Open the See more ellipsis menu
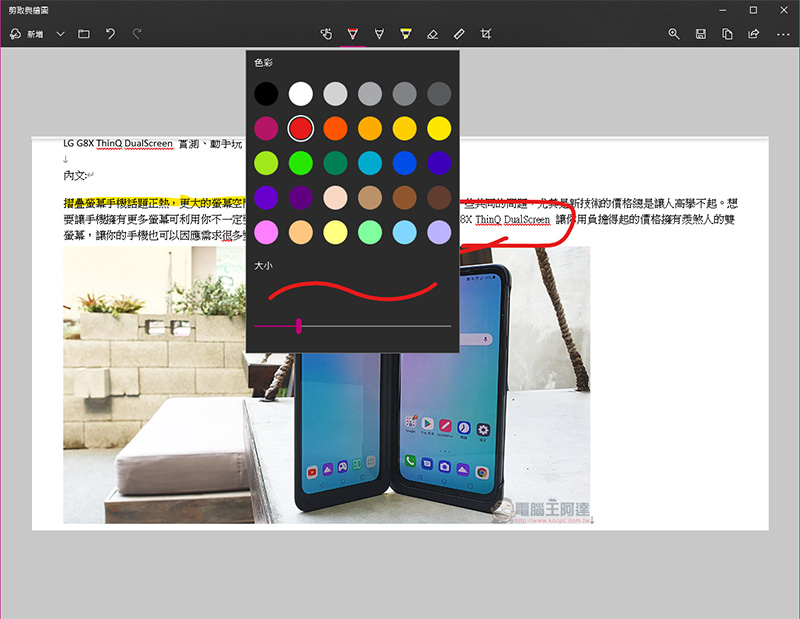The width and height of the screenshot is (800, 619). 783,34
